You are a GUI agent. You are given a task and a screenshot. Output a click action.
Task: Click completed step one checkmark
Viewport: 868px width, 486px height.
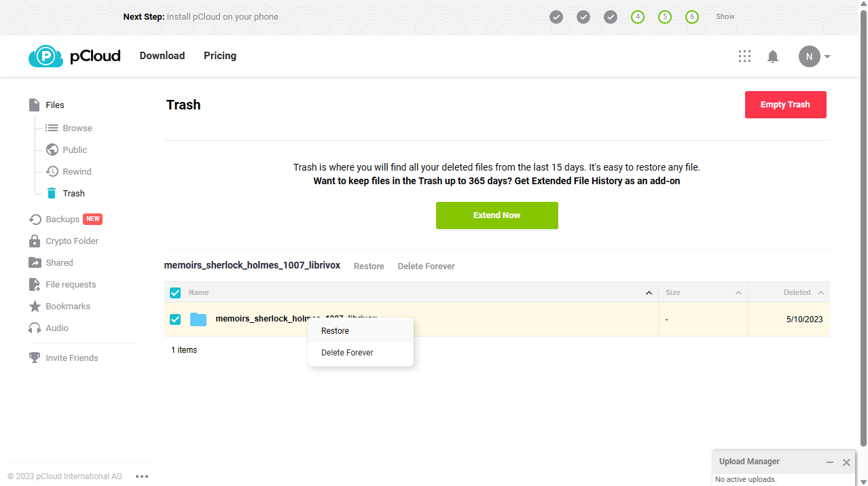click(x=556, y=17)
